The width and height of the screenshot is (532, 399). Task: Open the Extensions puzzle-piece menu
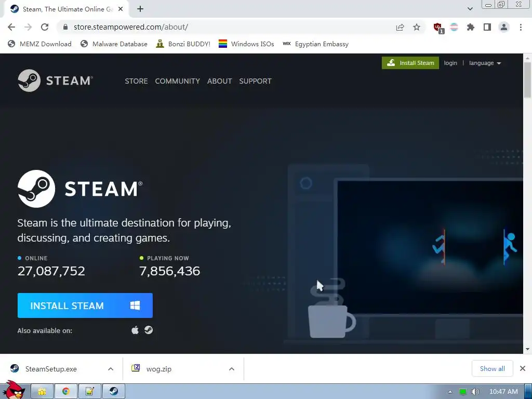[471, 27]
